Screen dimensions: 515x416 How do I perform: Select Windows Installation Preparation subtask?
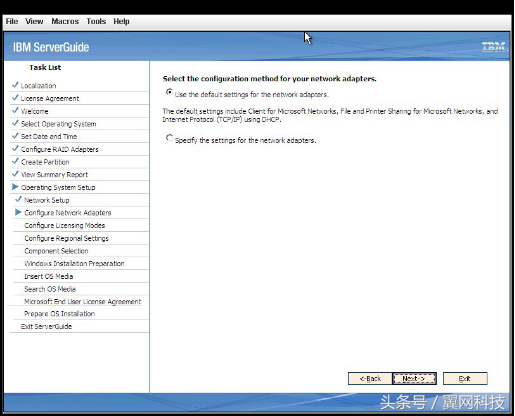74,264
